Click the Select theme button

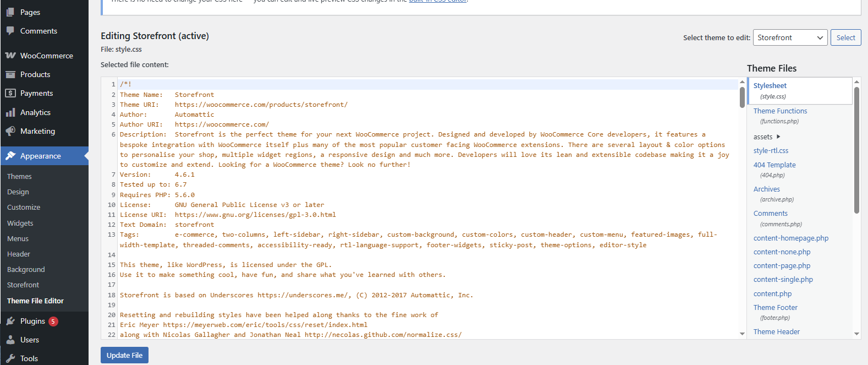[845, 37]
